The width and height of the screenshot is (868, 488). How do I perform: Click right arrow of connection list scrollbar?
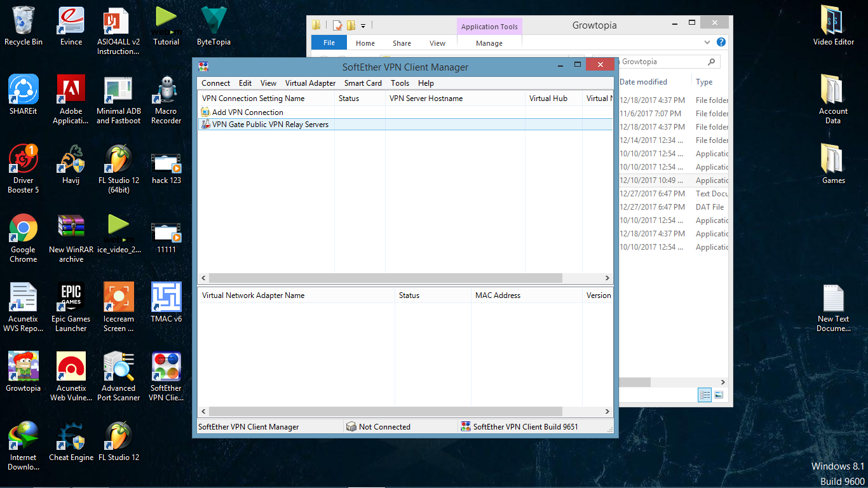(x=607, y=278)
